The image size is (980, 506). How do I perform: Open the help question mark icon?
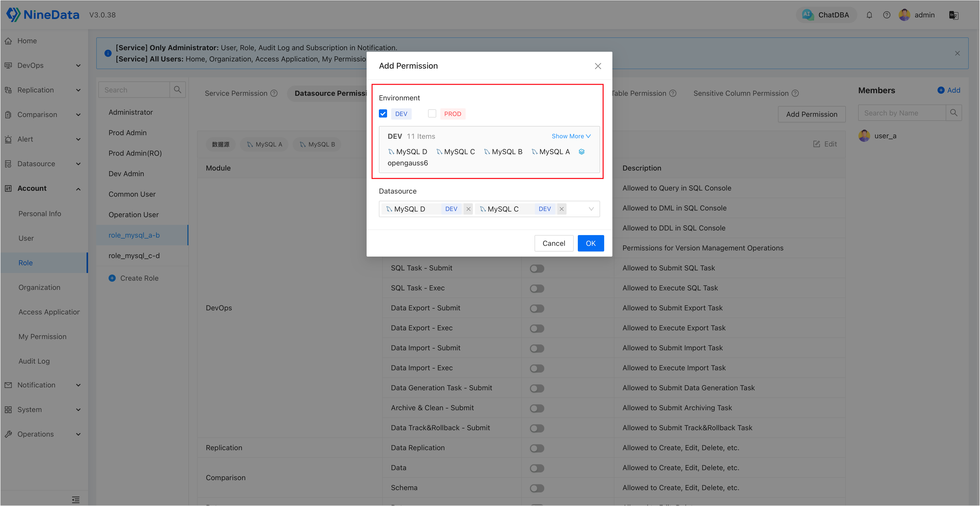tap(886, 15)
